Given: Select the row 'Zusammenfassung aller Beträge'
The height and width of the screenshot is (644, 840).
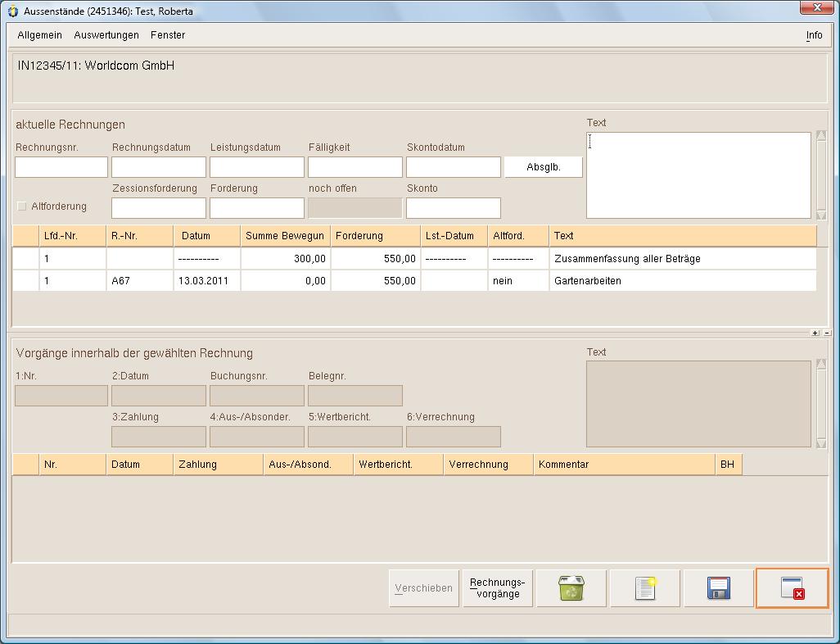Looking at the screenshot, I should tap(414, 258).
